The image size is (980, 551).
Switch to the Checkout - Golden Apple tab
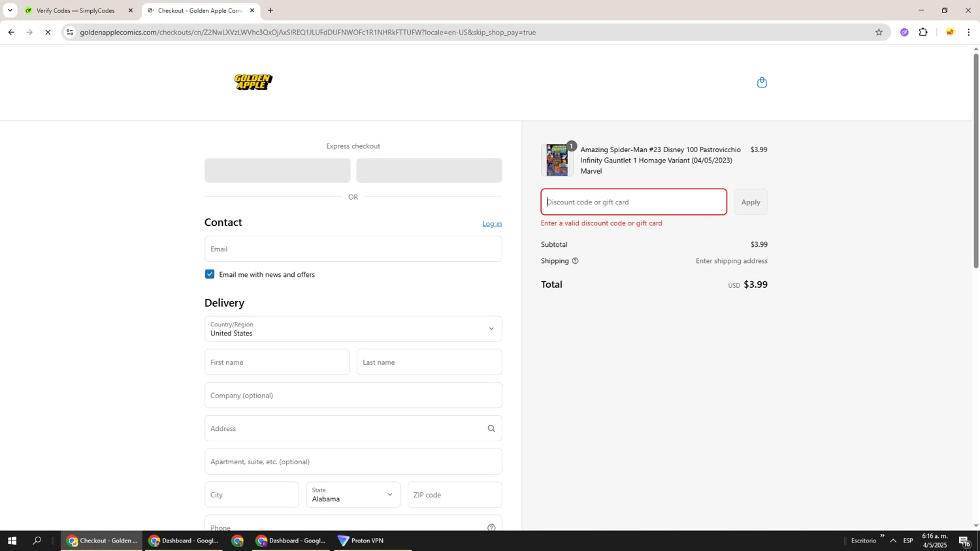pyautogui.click(x=200, y=10)
